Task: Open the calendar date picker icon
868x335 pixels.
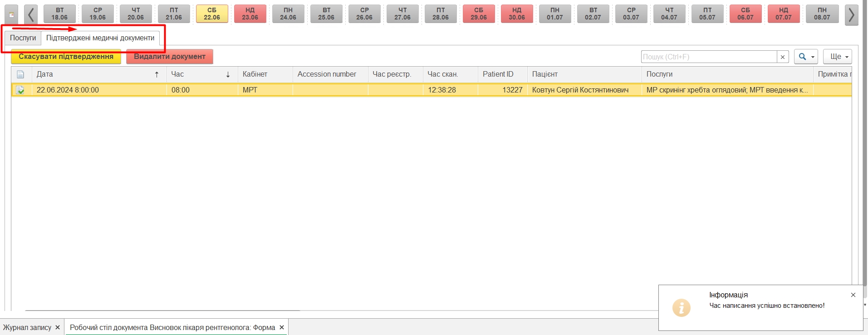Action: [11, 15]
